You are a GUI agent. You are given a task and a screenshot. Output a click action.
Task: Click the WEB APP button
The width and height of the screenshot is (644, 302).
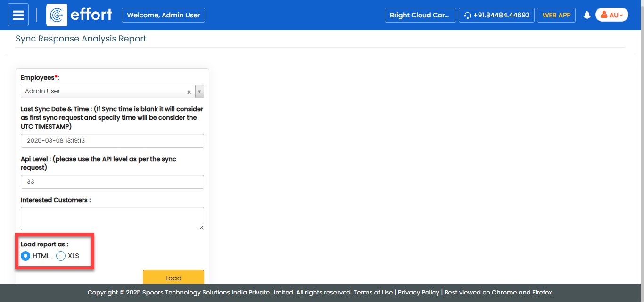pyautogui.click(x=556, y=15)
